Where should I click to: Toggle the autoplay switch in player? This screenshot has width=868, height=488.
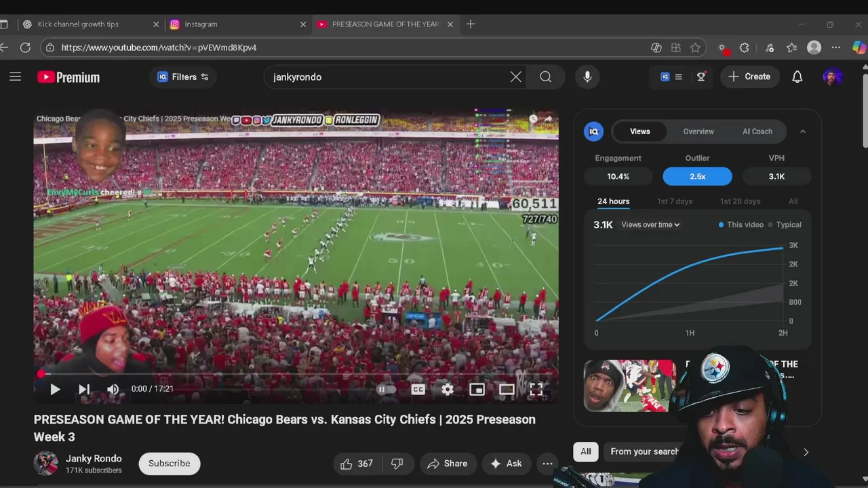(x=385, y=389)
